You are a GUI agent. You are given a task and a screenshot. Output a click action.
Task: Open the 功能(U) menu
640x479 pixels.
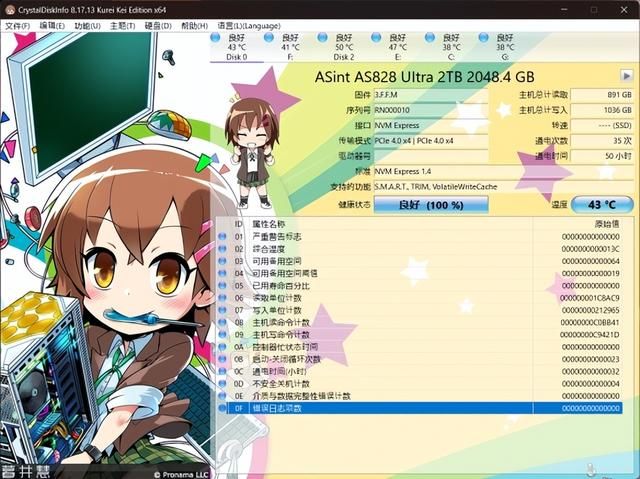point(87,26)
